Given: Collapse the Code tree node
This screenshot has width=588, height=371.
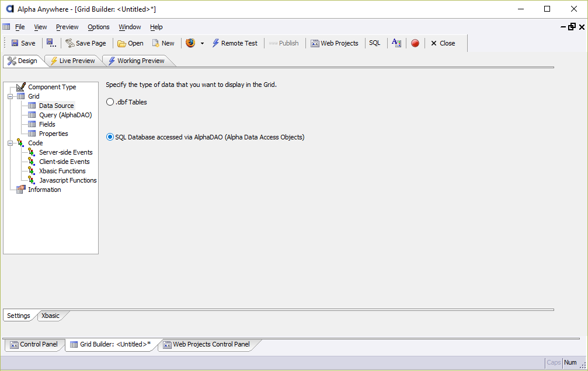Looking at the screenshot, I should point(10,143).
